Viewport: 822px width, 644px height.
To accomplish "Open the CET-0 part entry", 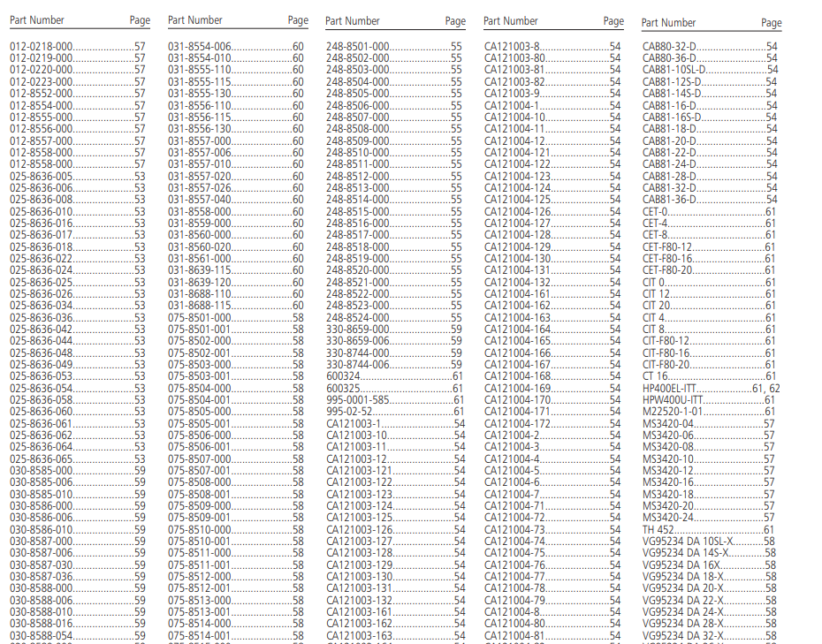I will pos(655,211).
